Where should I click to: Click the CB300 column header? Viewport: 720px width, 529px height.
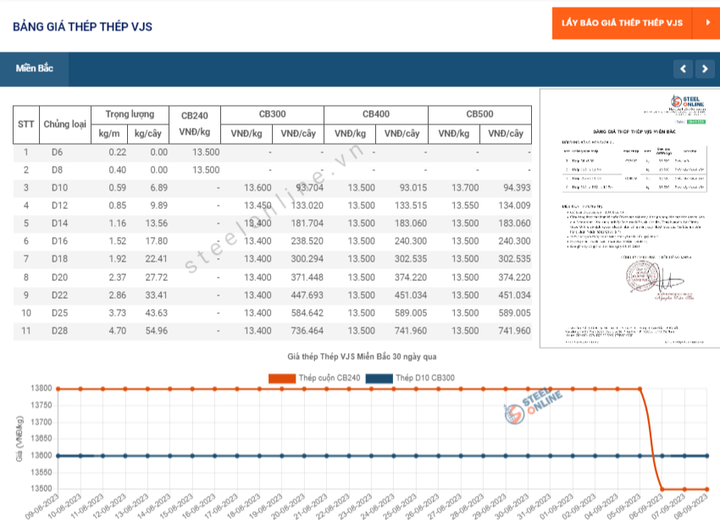(272, 114)
